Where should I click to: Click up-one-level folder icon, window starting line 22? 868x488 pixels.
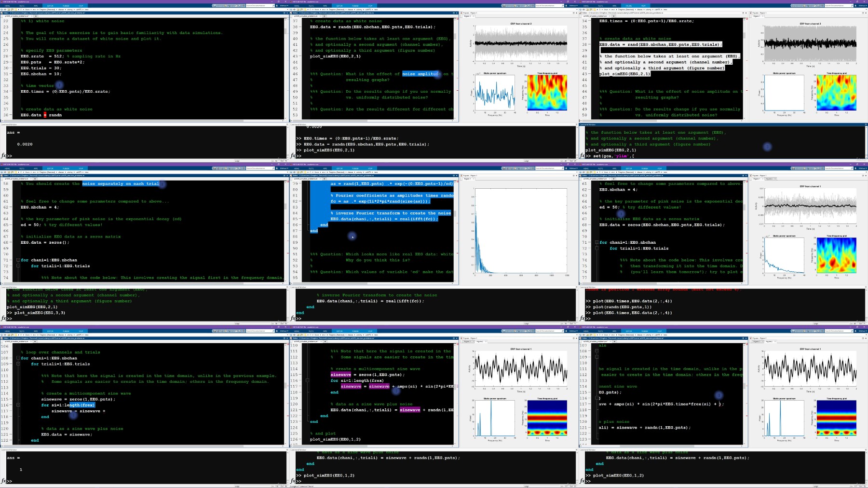[x=9, y=10]
